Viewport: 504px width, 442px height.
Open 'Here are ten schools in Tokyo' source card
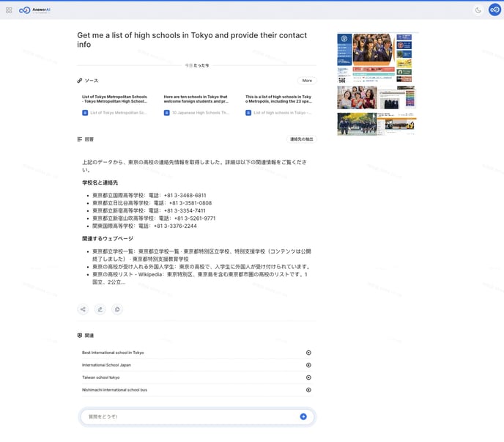tap(196, 106)
